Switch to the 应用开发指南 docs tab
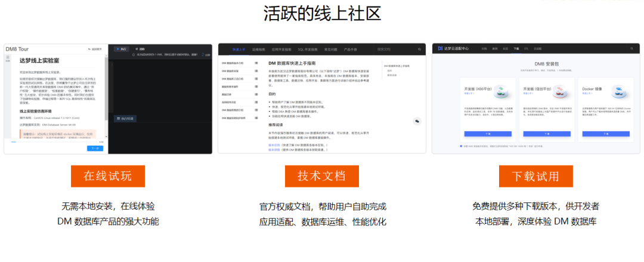The height and width of the screenshot is (262, 644). click(x=281, y=49)
